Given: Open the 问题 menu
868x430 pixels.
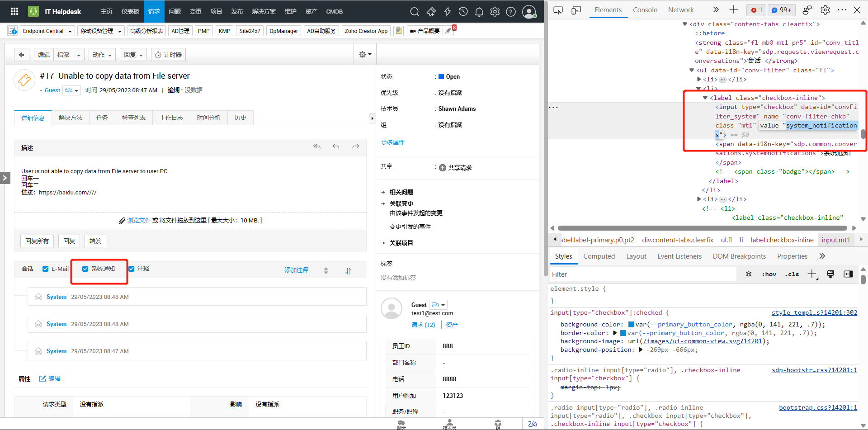Looking at the screenshot, I should click(175, 11).
